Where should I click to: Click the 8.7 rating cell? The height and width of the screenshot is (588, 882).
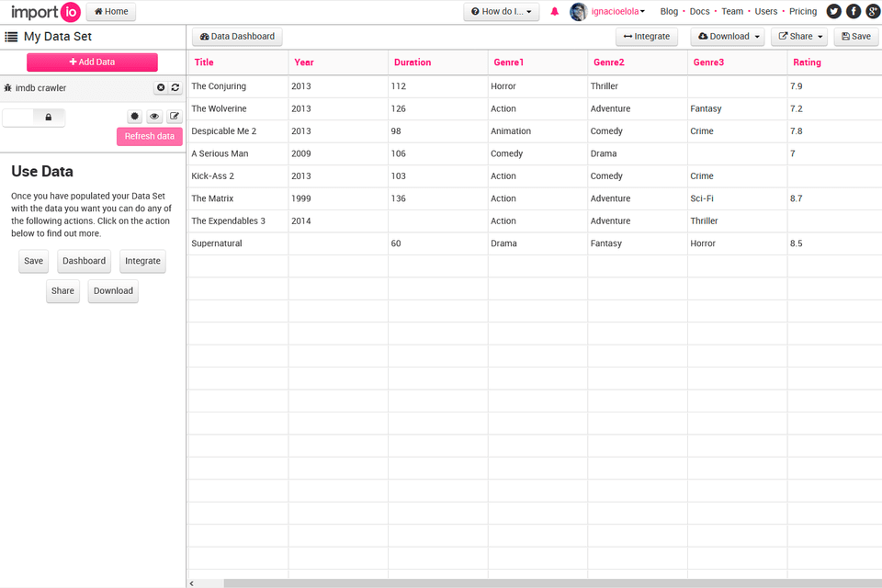point(835,198)
